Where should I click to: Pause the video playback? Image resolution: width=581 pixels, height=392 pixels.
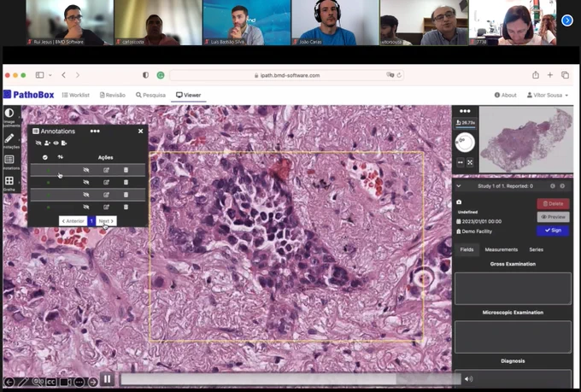click(108, 379)
